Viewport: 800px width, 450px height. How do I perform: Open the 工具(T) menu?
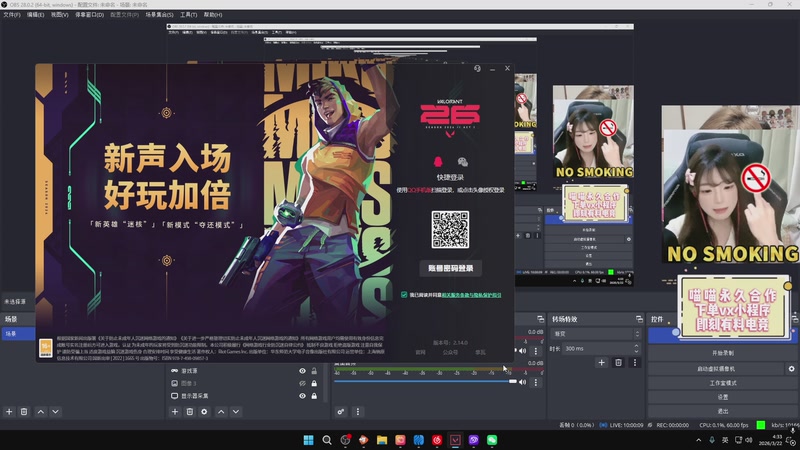187,16
